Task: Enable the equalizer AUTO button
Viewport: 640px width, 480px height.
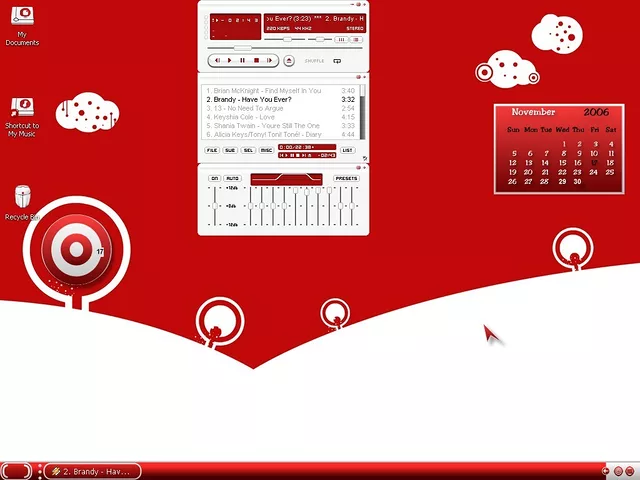Action: [232, 178]
